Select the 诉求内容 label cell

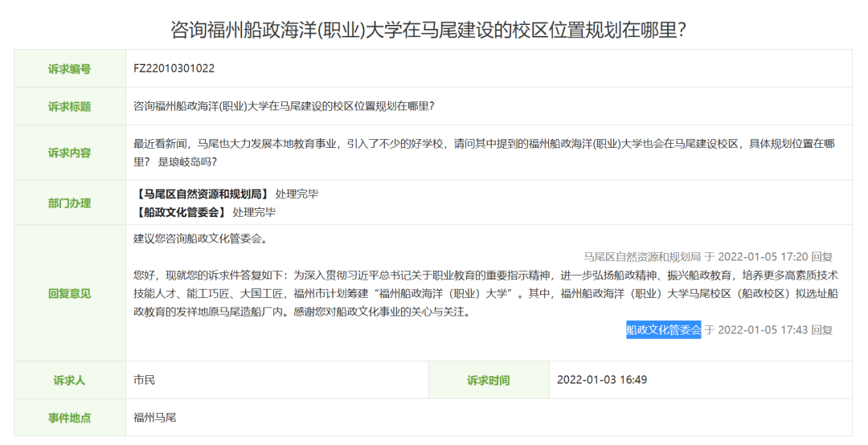(x=70, y=153)
